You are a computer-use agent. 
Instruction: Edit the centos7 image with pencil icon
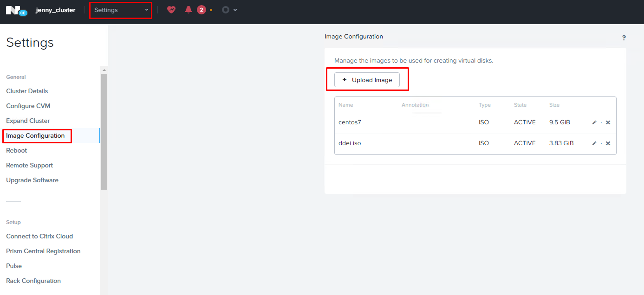click(x=594, y=122)
